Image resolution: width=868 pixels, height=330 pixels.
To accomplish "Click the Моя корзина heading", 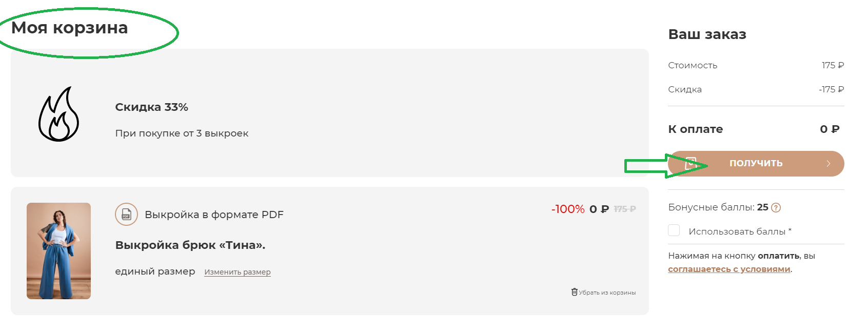I will point(70,28).
